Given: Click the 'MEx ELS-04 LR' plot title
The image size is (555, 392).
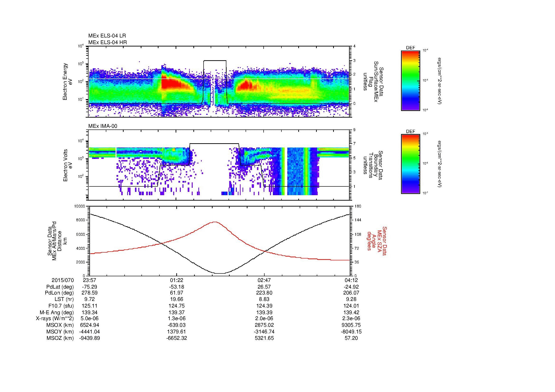Looking at the screenshot, I should (107, 36).
